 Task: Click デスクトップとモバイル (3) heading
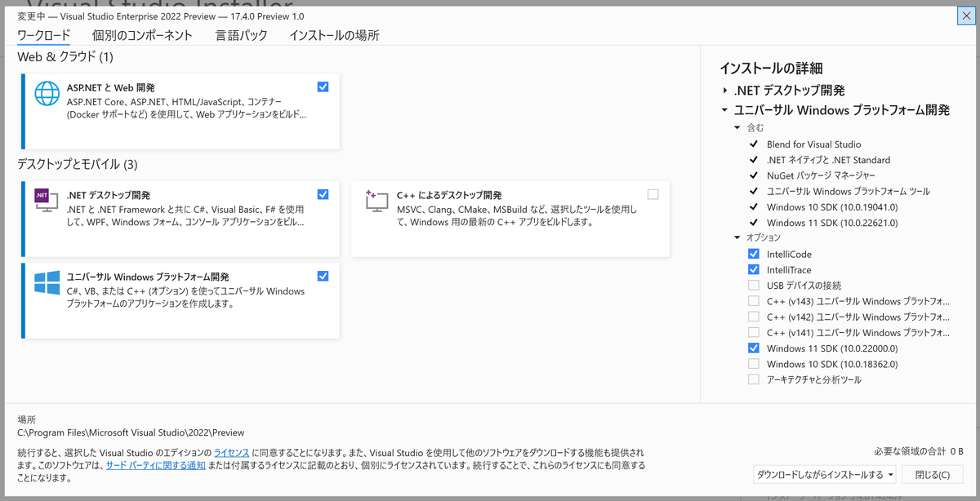click(x=78, y=164)
